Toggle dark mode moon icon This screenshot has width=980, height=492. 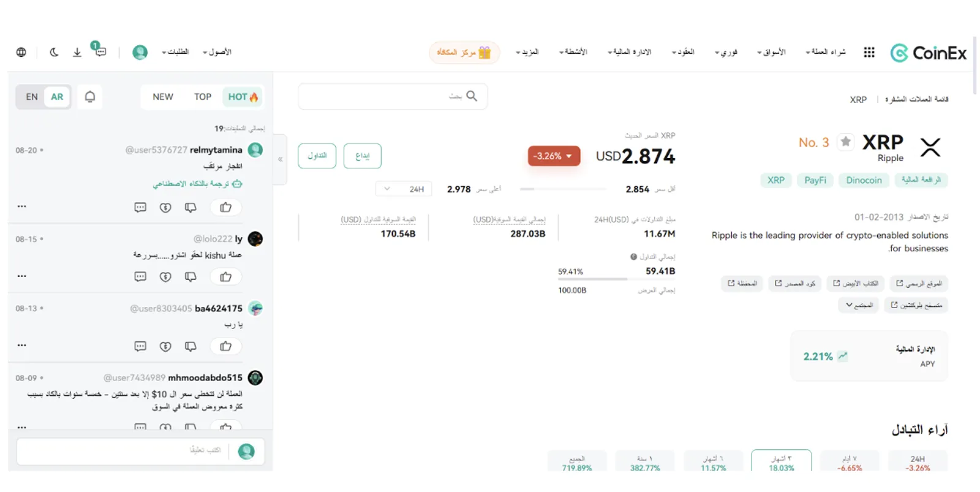55,52
